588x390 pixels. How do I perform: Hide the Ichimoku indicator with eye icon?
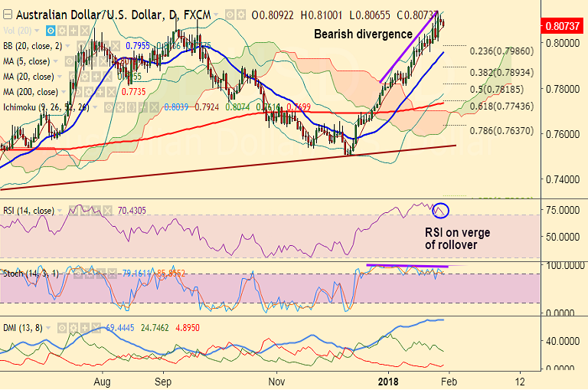tap(109, 108)
